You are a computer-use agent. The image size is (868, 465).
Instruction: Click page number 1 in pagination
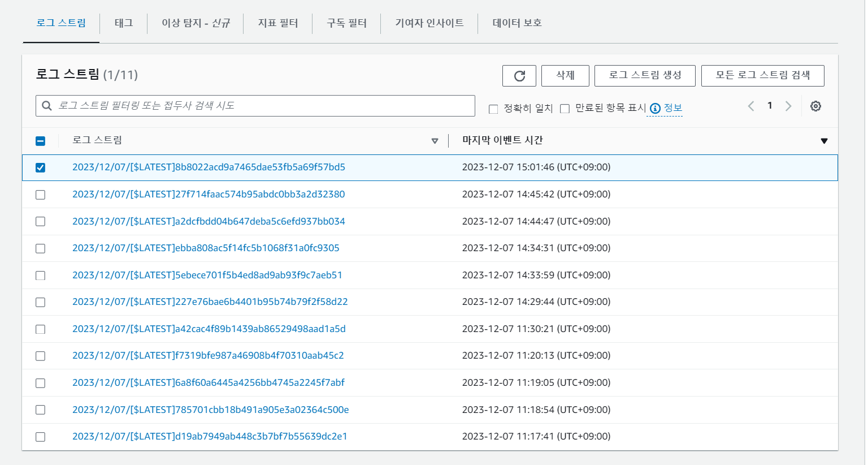click(770, 106)
